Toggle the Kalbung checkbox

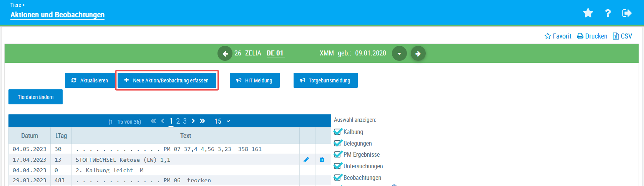(338, 132)
